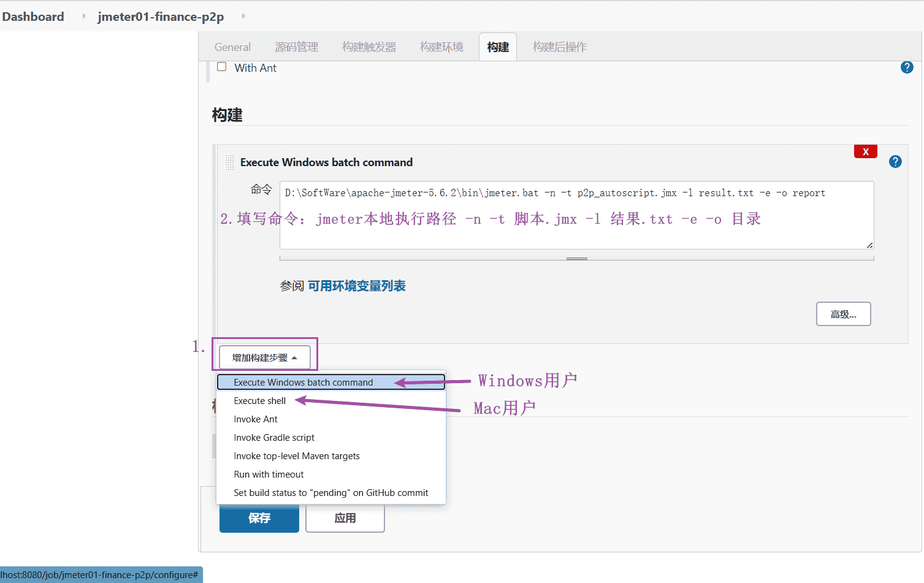Toggle the 增加构建步骤 dropdown button

[x=264, y=357]
